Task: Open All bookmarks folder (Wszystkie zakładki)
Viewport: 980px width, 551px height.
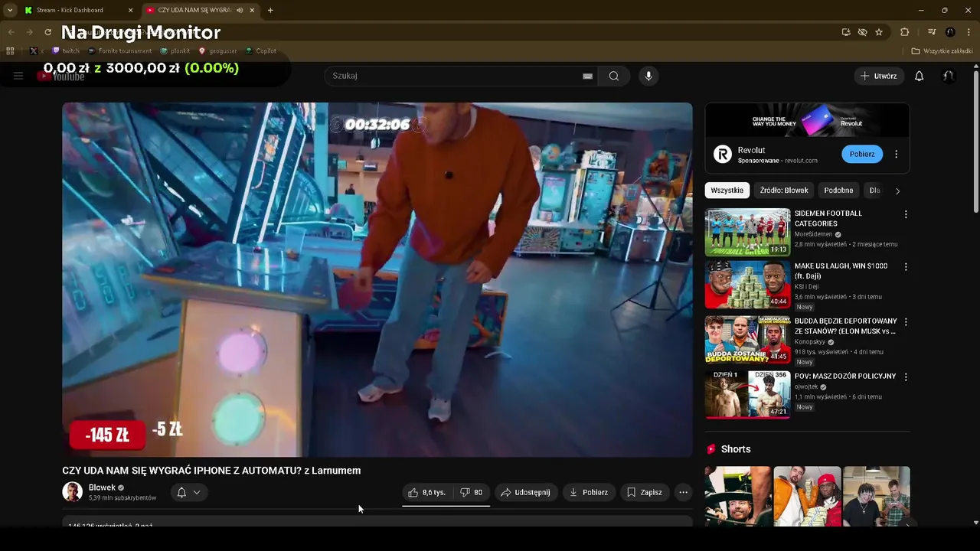Action: pyautogui.click(x=942, y=51)
